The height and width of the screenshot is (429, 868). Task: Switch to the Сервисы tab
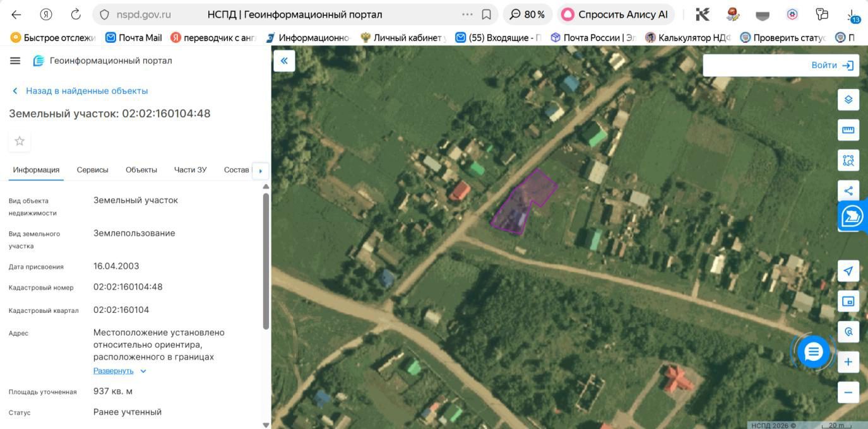(92, 170)
